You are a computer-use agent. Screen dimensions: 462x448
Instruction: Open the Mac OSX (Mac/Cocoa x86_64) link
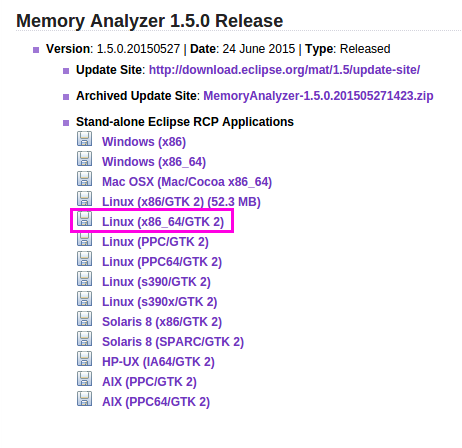[187, 182]
